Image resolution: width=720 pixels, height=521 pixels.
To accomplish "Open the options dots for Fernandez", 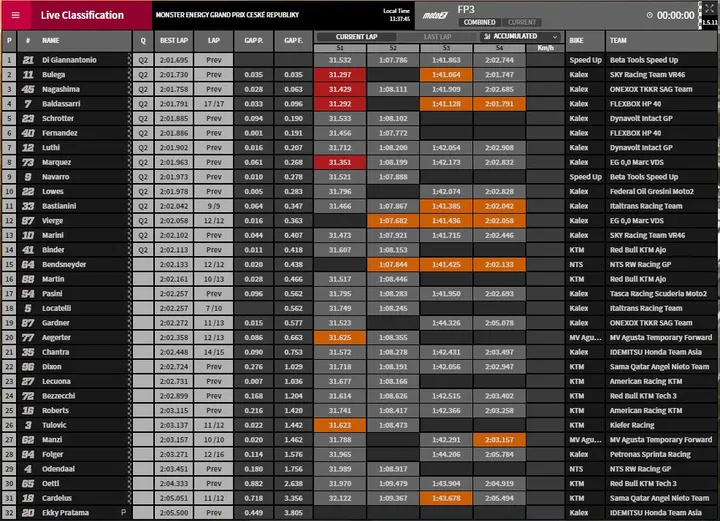I will (x=129, y=133).
